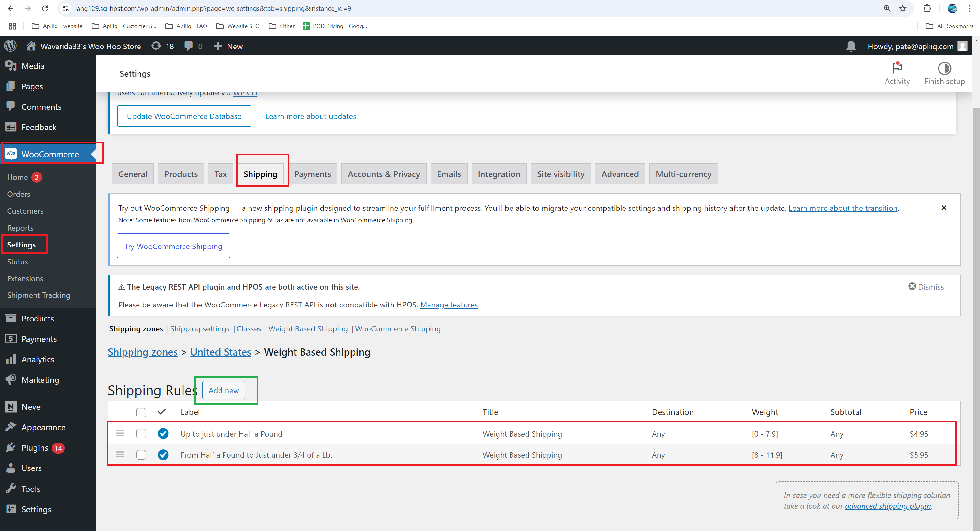The height and width of the screenshot is (531, 980).
Task: Click the updates refresh icon showing 18
Action: click(156, 46)
